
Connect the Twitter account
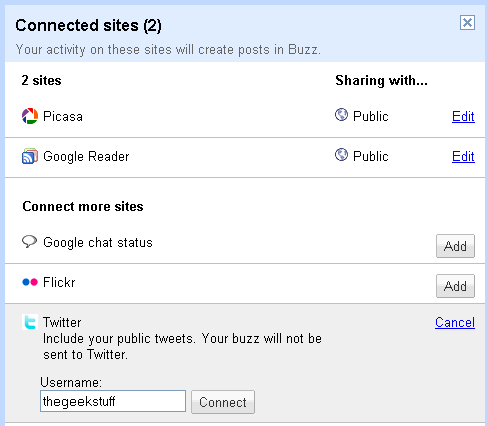pyautogui.click(x=223, y=402)
